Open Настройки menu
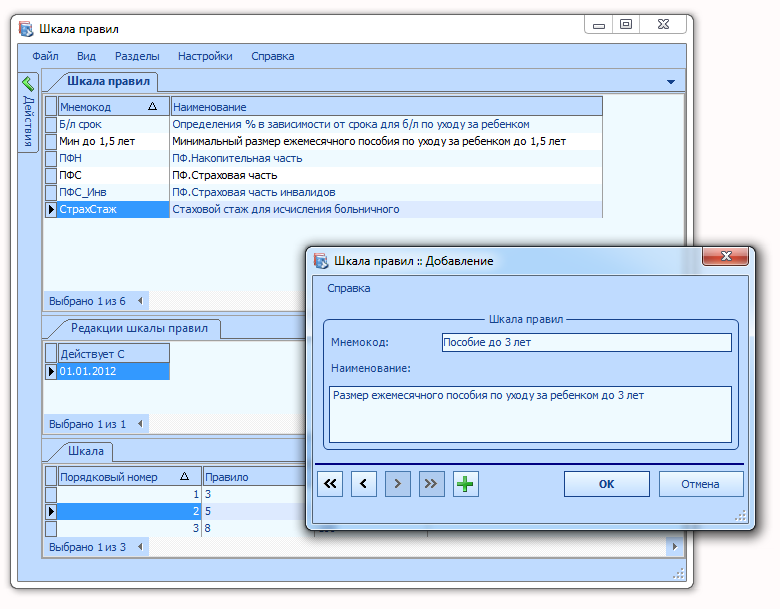The width and height of the screenshot is (780, 609). (205, 56)
